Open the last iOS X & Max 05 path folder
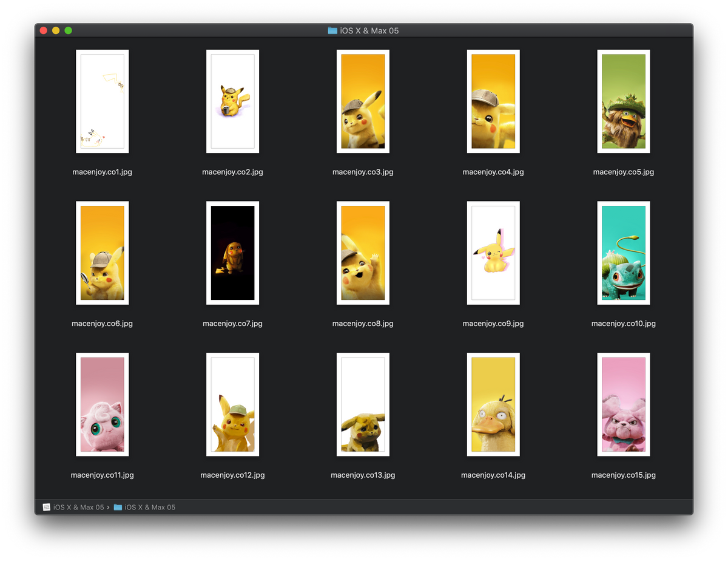Image resolution: width=728 pixels, height=561 pixels. click(x=144, y=507)
